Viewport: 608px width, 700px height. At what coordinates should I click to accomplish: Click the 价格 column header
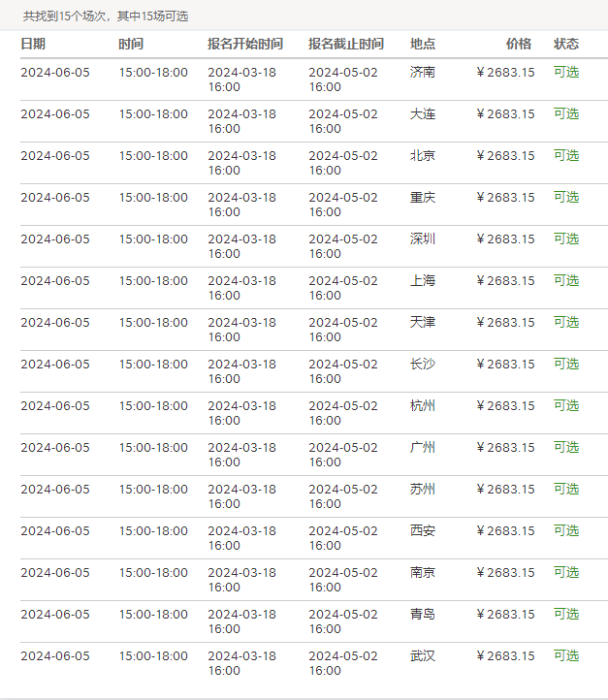(519, 44)
